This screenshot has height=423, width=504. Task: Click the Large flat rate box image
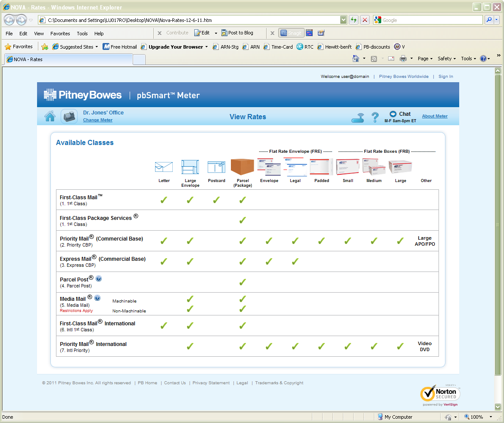400,167
